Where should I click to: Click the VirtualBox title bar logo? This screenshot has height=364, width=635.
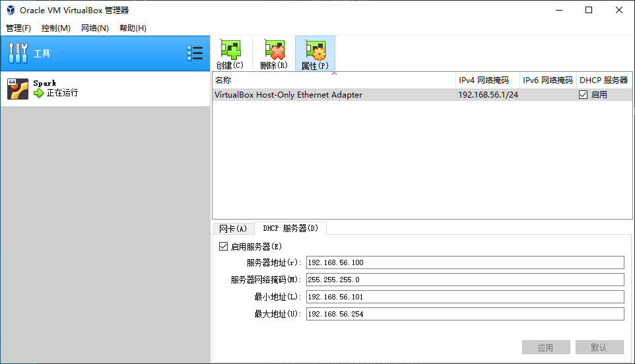coord(11,10)
